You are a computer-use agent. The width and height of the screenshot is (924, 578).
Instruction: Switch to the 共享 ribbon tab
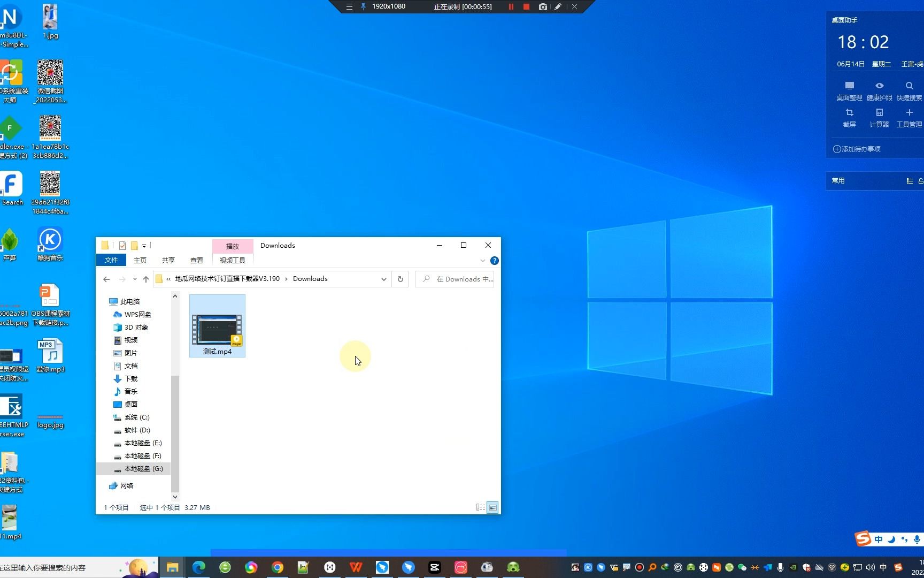point(168,260)
